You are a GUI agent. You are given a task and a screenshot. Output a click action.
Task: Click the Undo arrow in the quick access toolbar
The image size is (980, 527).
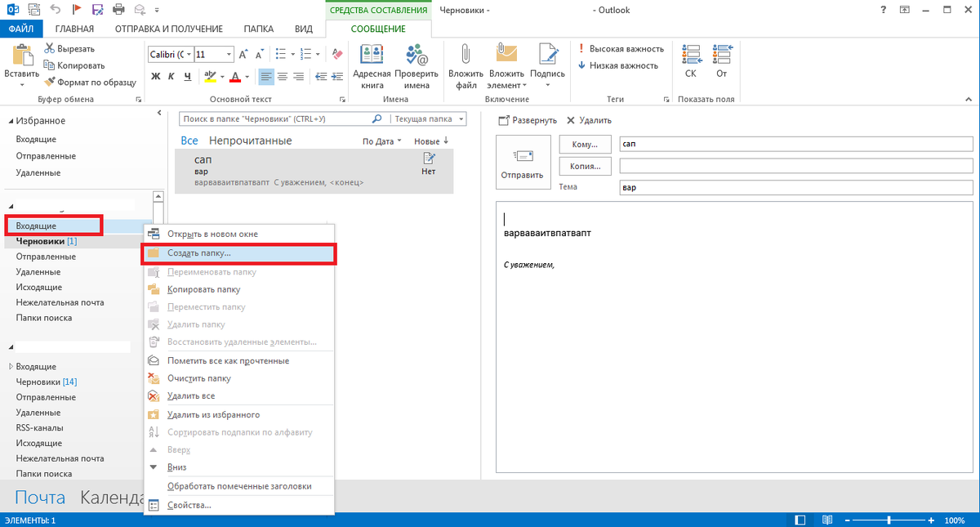(x=56, y=9)
